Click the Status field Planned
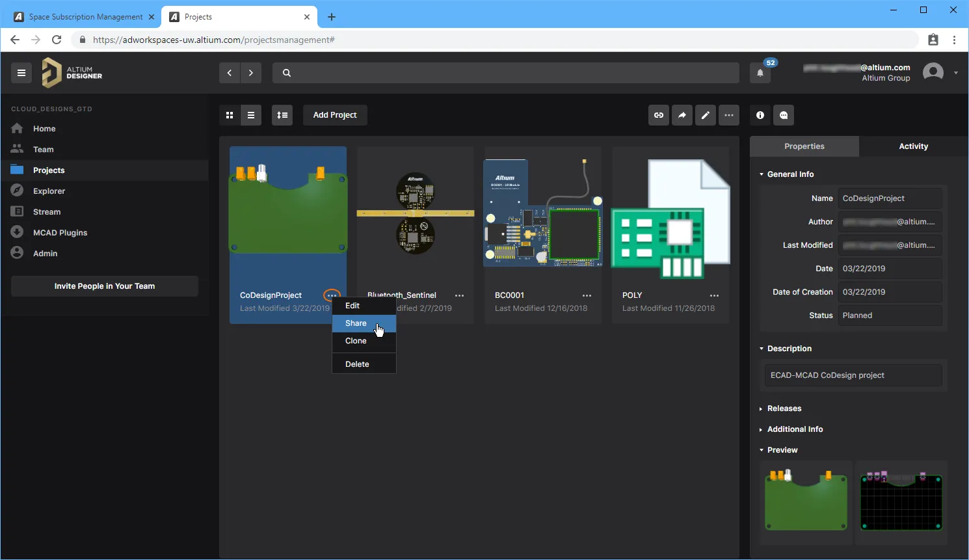 (890, 315)
